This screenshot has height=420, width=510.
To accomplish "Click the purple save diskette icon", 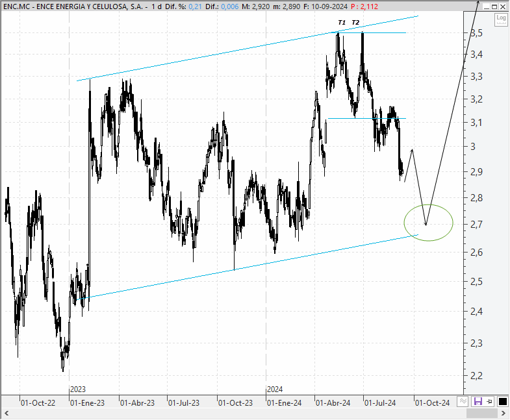I will click(x=478, y=401).
